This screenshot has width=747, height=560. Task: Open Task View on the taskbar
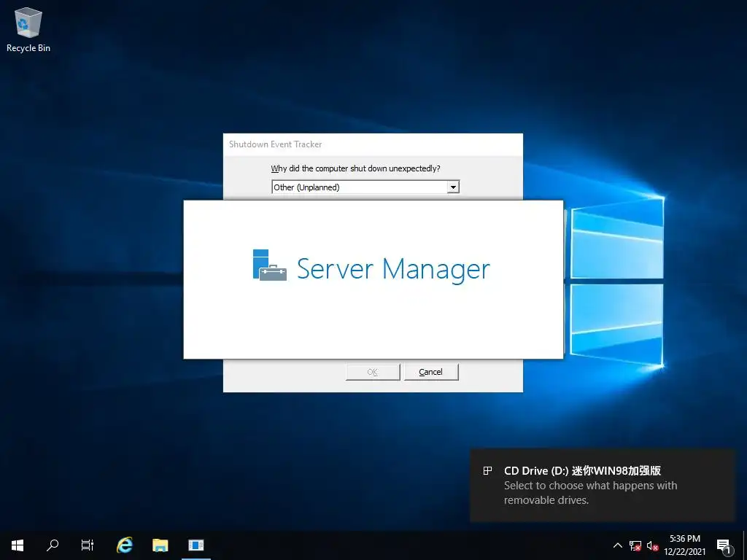click(88, 545)
